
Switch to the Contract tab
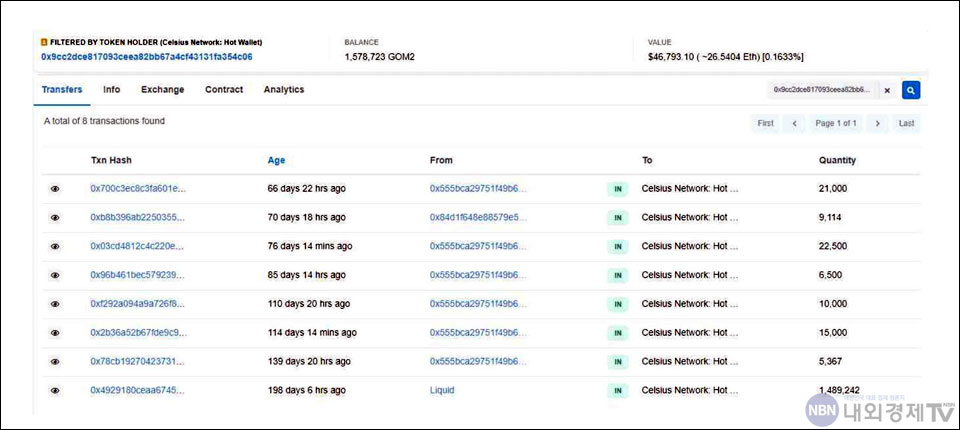[x=224, y=90]
